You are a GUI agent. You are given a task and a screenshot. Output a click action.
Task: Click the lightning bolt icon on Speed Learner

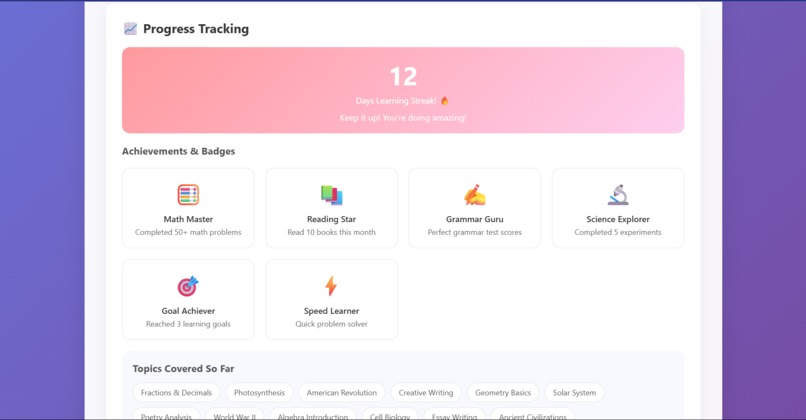pos(331,286)
